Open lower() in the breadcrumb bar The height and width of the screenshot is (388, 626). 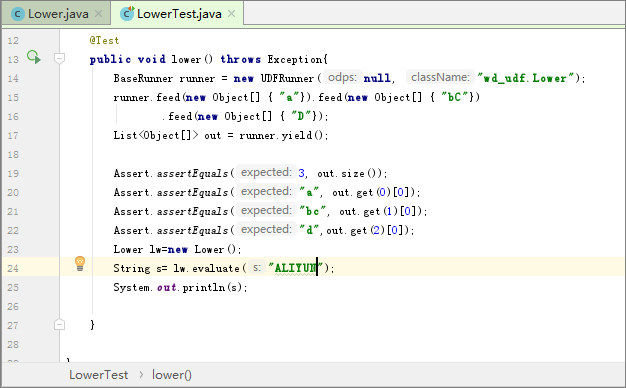(172, 375)
